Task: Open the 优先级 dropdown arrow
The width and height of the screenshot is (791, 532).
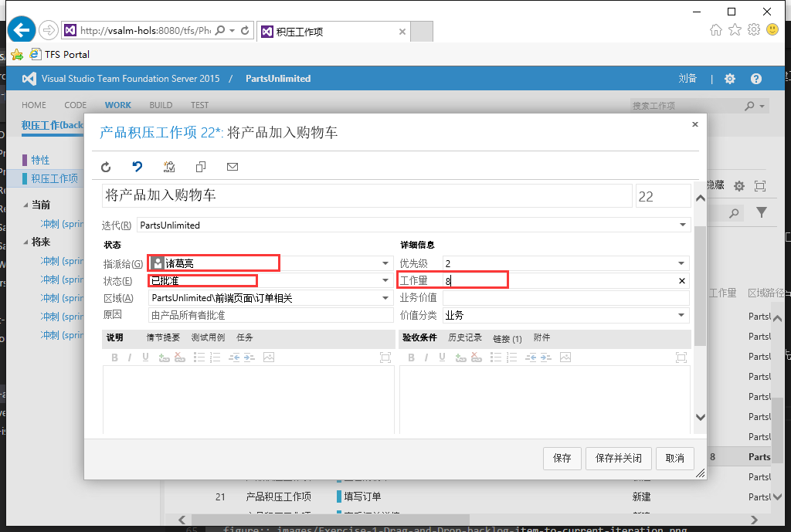Action: click(681, 263)
